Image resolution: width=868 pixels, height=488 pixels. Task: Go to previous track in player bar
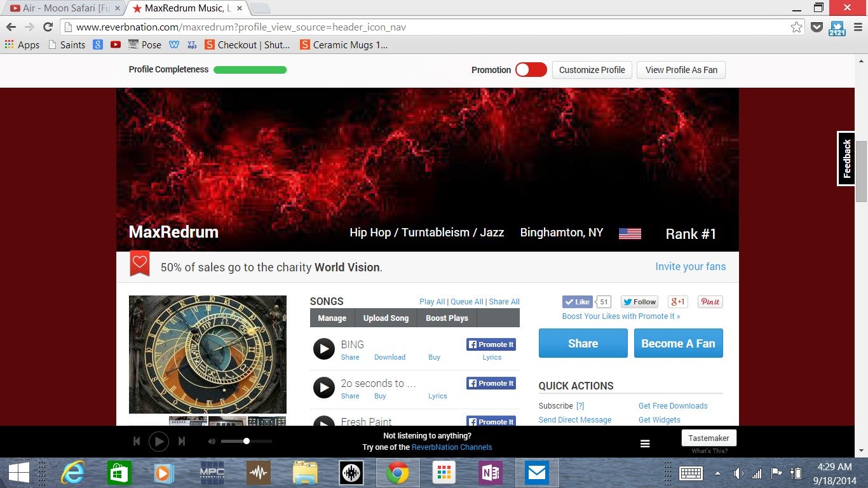click(x=136, y=441)
